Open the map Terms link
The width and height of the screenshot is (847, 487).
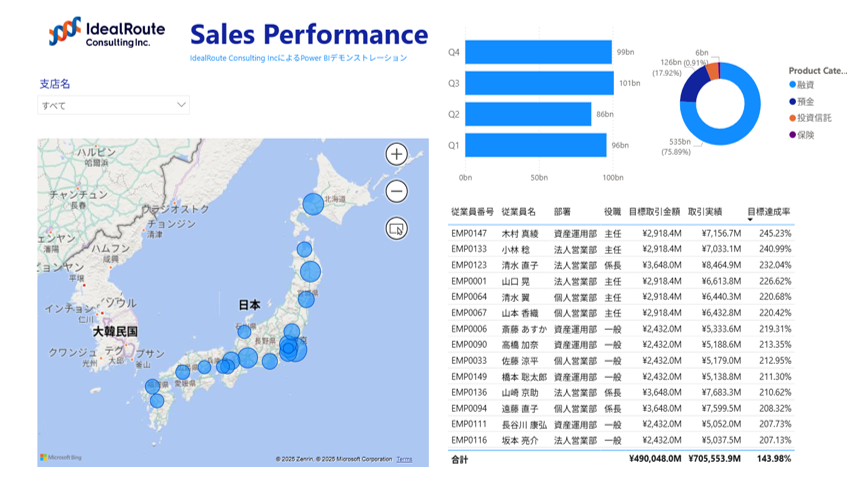click(404, 459)
